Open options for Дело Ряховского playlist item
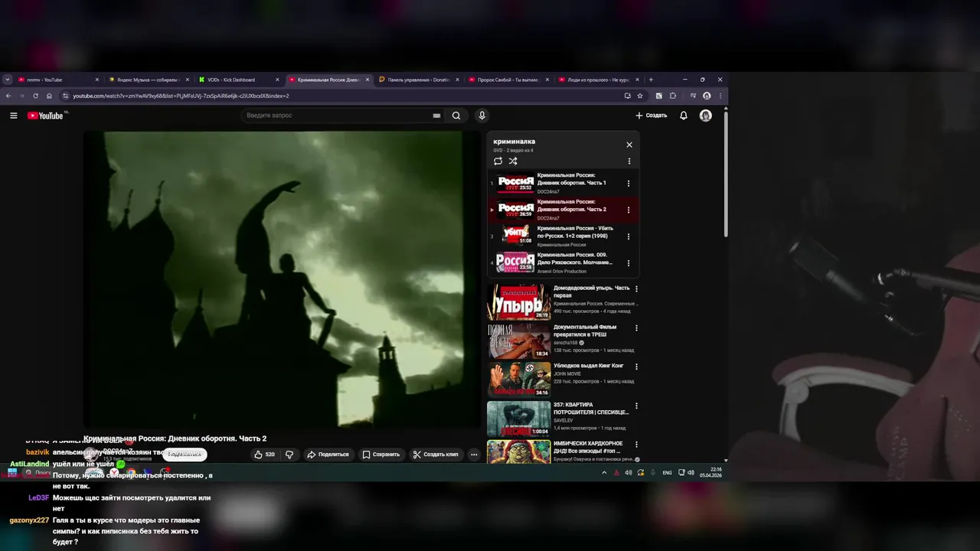This screenshot has height=551, width=980. (629, 262)
